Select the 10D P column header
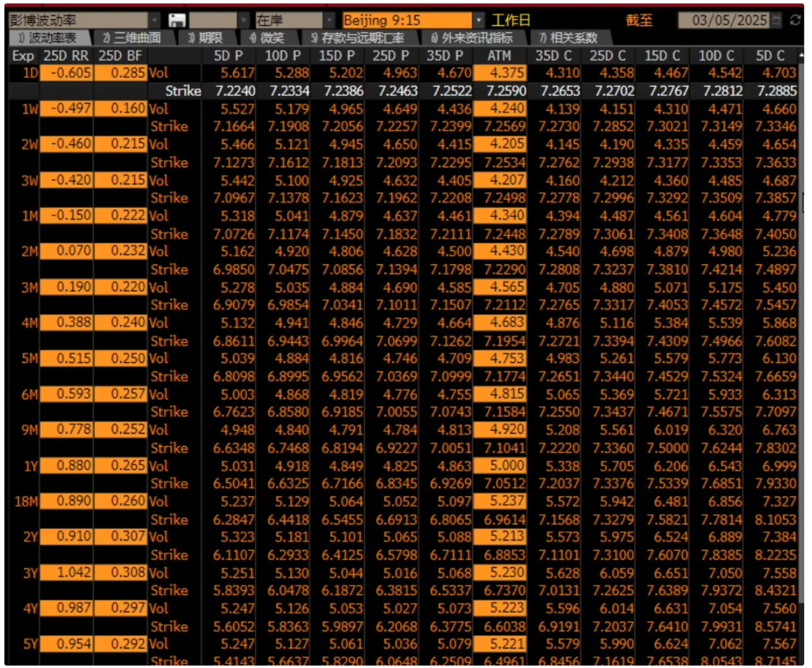The height and width of the screenshot is (668, 812). point(283,56)
